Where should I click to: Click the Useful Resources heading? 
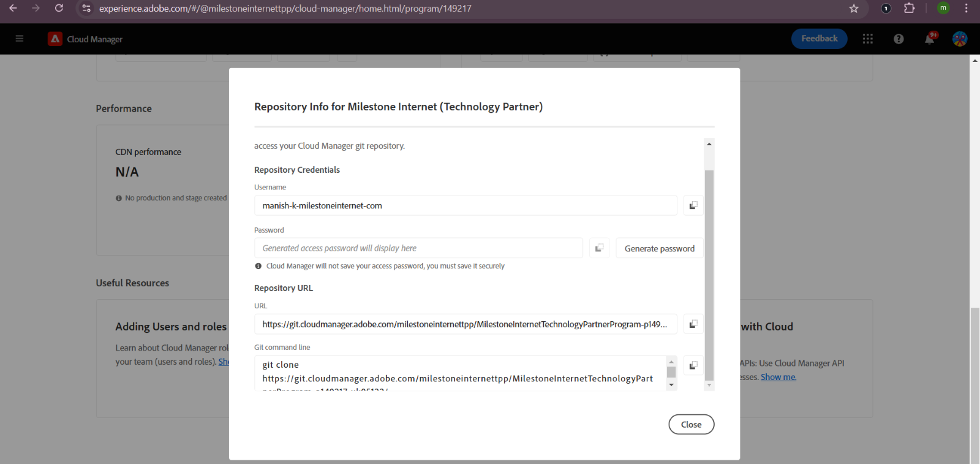(132, 283)
